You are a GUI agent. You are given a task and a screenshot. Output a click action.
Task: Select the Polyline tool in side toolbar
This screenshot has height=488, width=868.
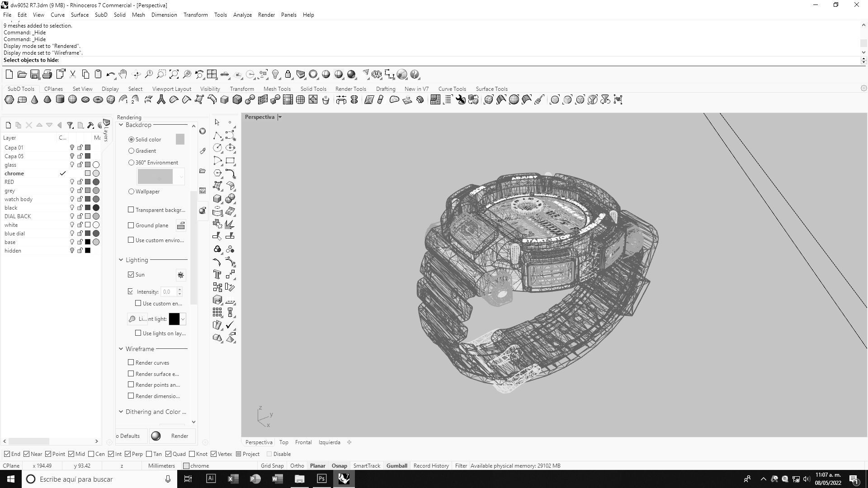click(x=217, y=136)
